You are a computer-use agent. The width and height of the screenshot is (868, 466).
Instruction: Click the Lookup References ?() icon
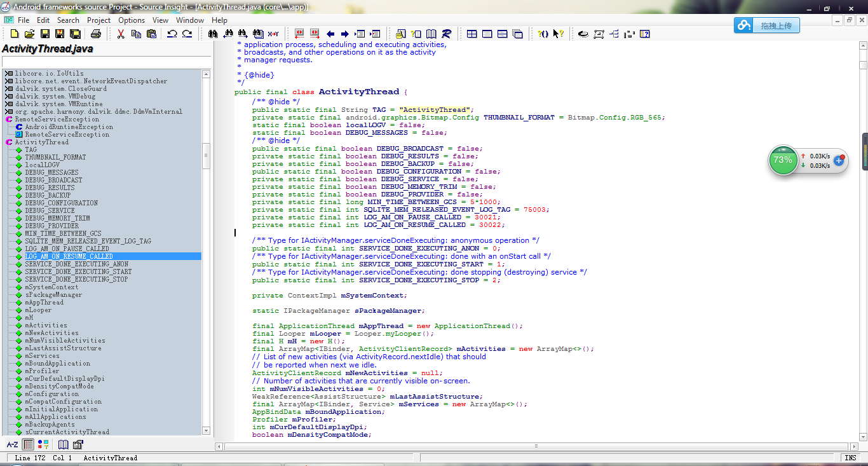point(543,34)
